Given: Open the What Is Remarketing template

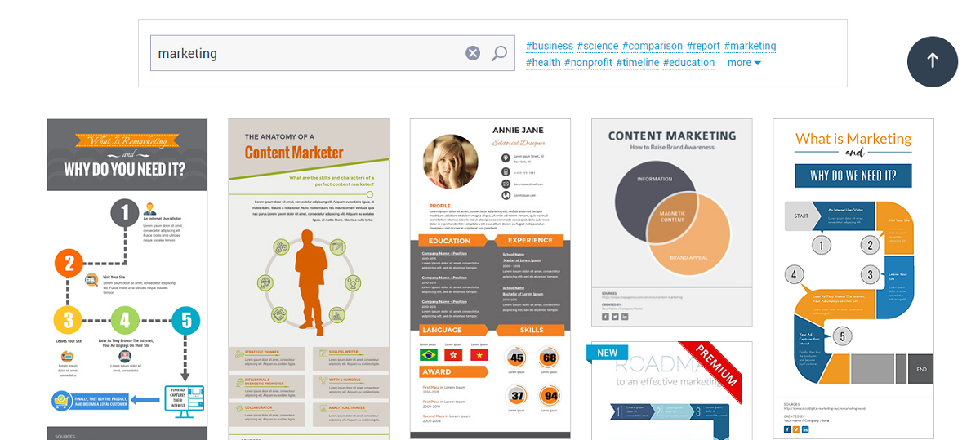Looking at the screenshot, I should 127,278.
